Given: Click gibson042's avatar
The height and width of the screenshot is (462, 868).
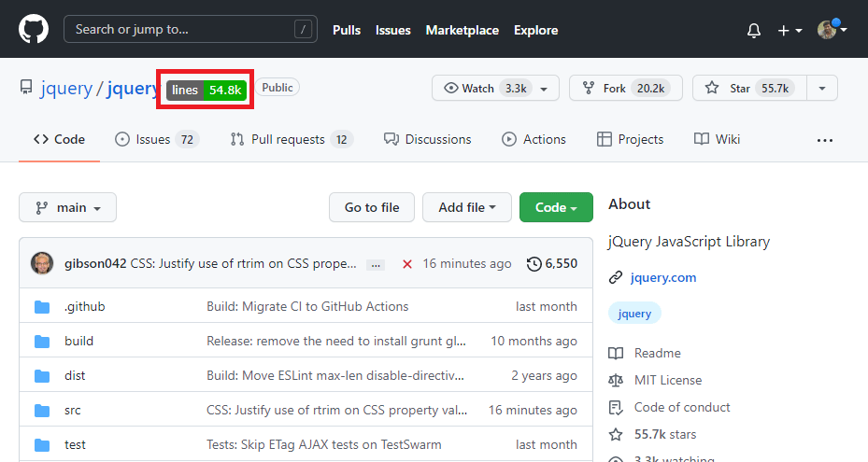Looking at the screenshot, I should point(42,263).
